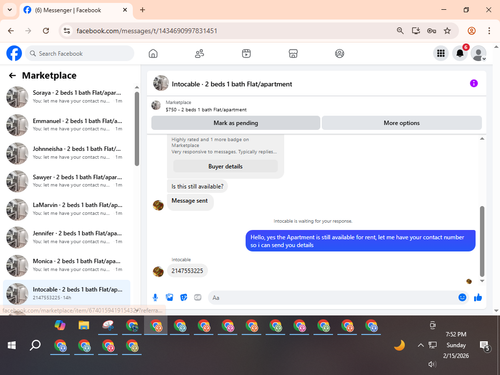Image resolution: width=500 pixels, height=375 pixels.
Task: Open Buyer details
Action: pos(225,166)
